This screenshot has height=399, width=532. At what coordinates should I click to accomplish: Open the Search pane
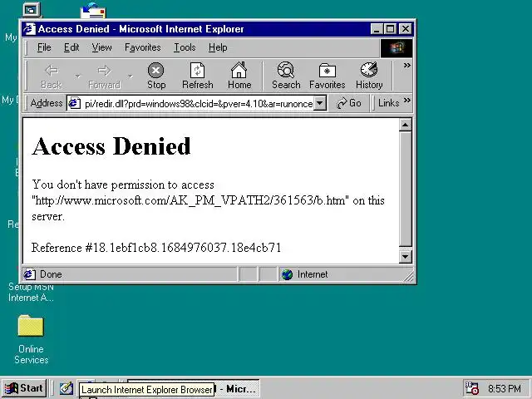286,76
